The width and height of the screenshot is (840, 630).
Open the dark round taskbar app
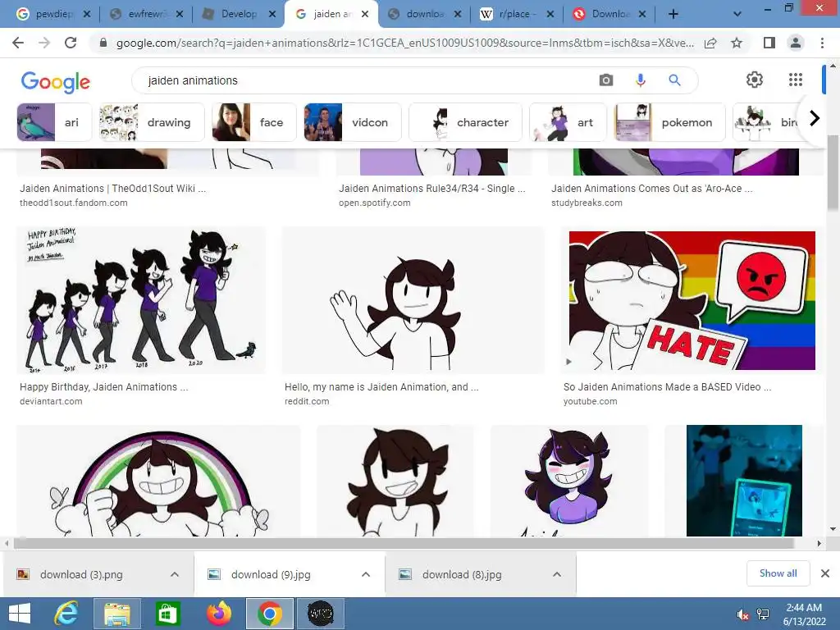point(321,614)
